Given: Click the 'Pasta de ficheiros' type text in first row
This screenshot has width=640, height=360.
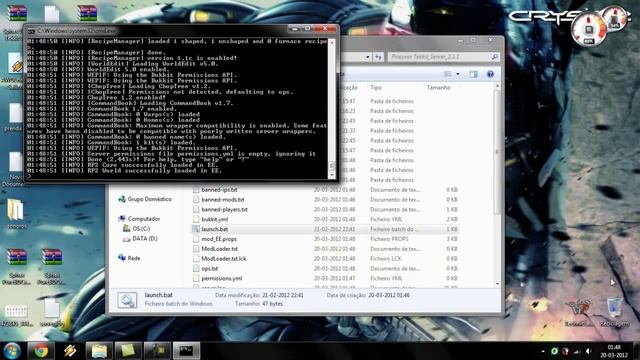Looking at the screenshot, I should point(391,101).
